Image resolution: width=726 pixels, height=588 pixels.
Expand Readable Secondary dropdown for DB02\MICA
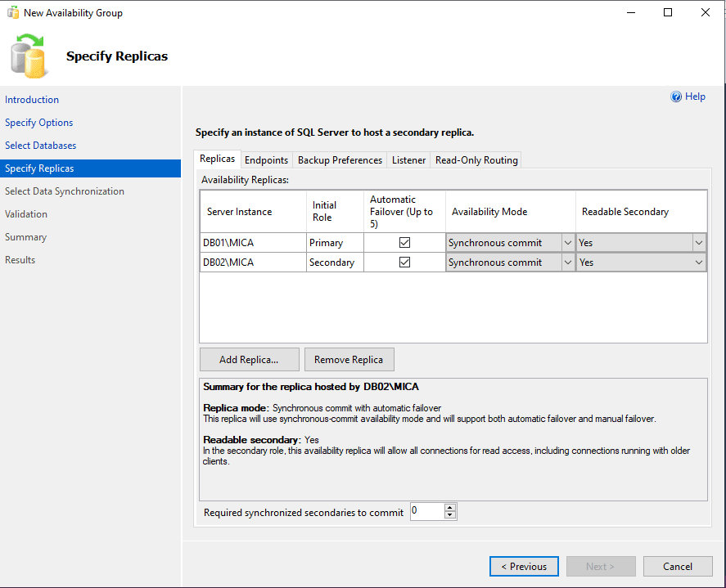point(699,263)
